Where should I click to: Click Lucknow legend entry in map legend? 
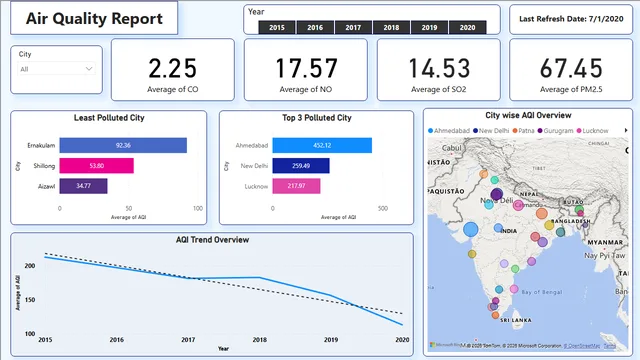(592, 131)
